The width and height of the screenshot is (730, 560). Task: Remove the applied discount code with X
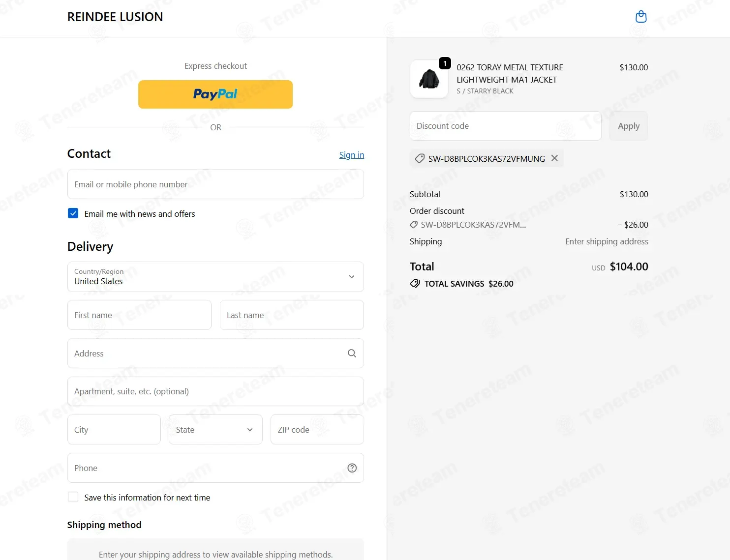tap(554, 158)
